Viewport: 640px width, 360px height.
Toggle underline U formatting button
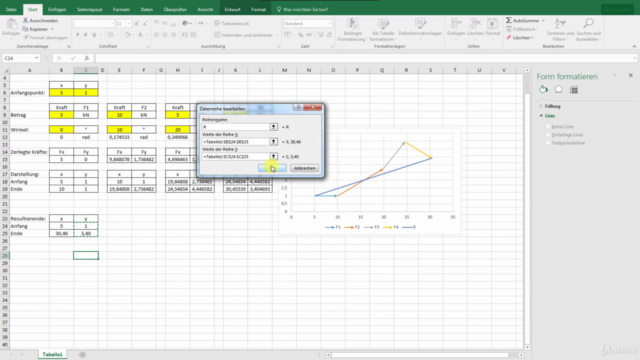tap(94, 35)
